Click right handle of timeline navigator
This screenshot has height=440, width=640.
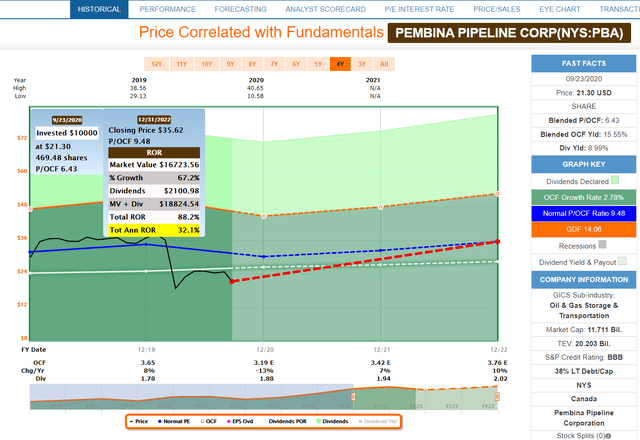pos(497,396)
